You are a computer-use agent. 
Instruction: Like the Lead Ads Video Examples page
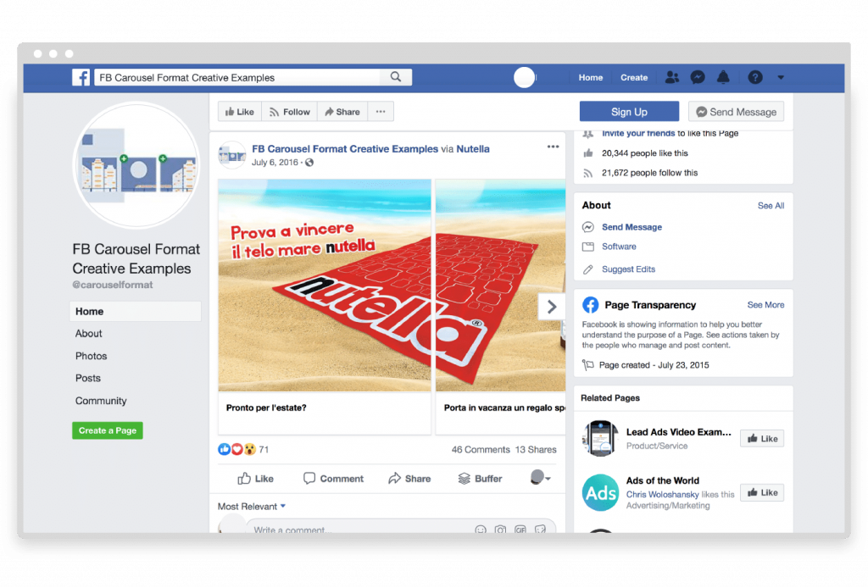pyautogui.click(x=761, y=438)
